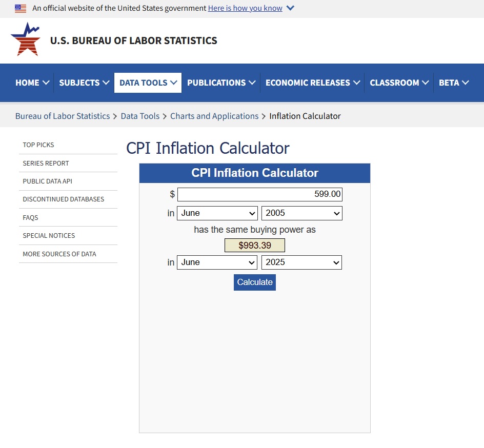Open the starting month dropdown above the result

[x=217, y=213]
